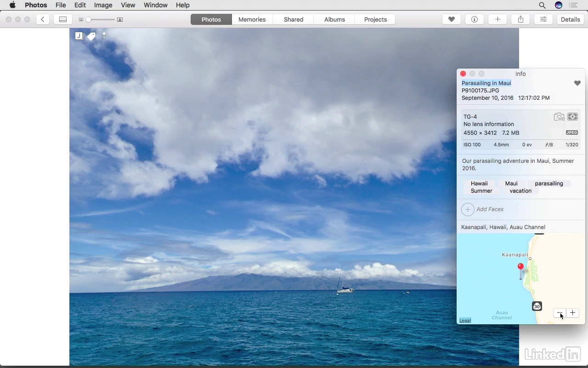The width and height of the screenshot is (588, 368).
Task: Select the Summer keyword
Action: 481,191
